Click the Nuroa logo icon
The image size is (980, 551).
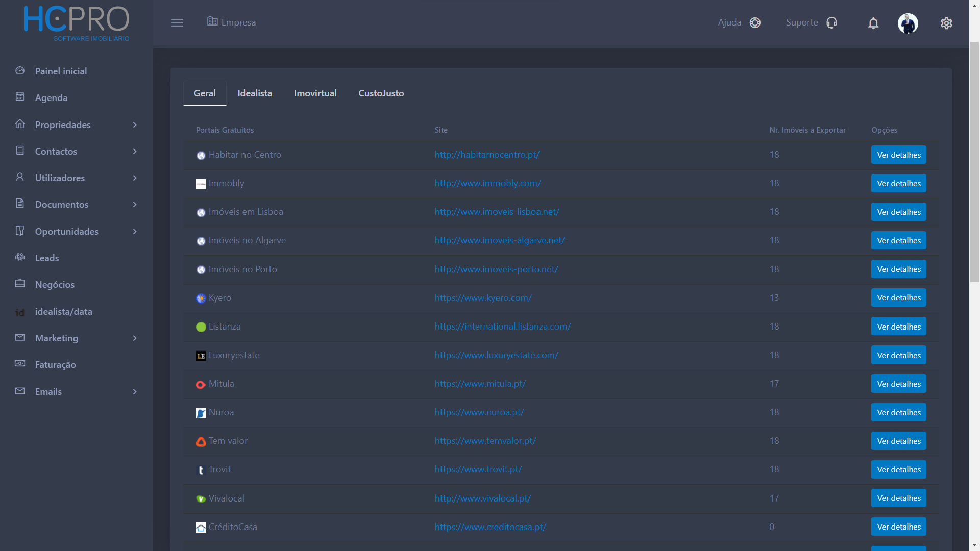201,413
